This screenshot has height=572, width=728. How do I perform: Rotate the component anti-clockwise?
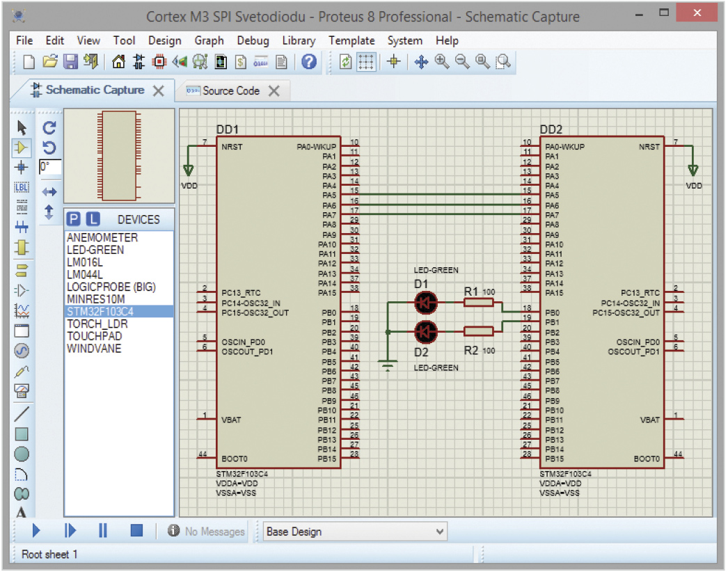[x=49, y=148]
